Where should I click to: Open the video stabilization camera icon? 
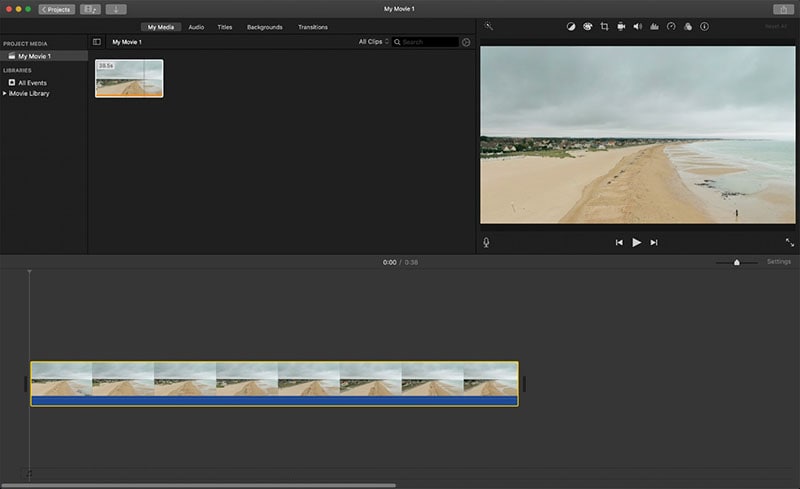point(621,27)
